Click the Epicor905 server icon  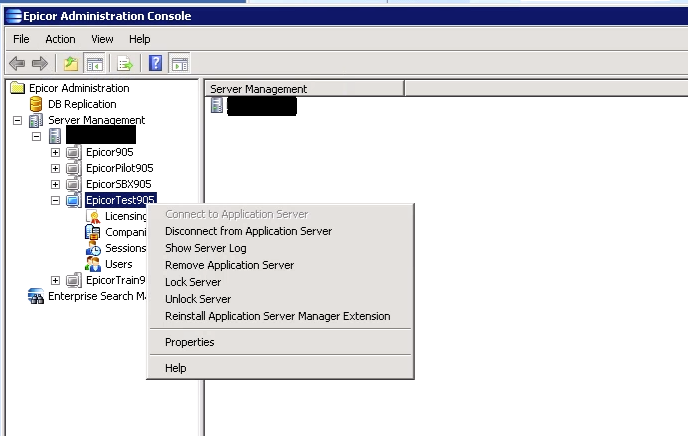tap(74, 152)
